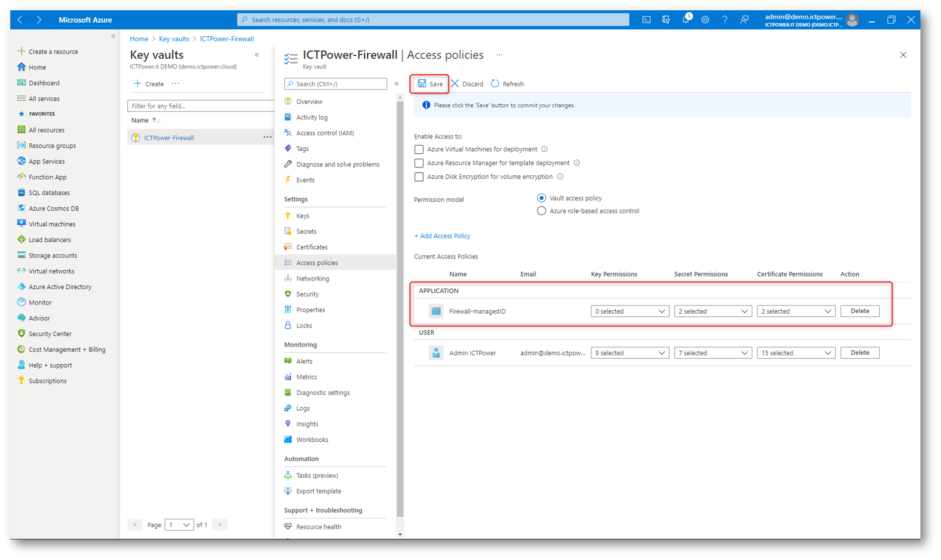Open Cloud Shell from the top bar
Image resolution: width=941 pixels, height=560 pixels.
pyautogui.click(x=646, y=20)
